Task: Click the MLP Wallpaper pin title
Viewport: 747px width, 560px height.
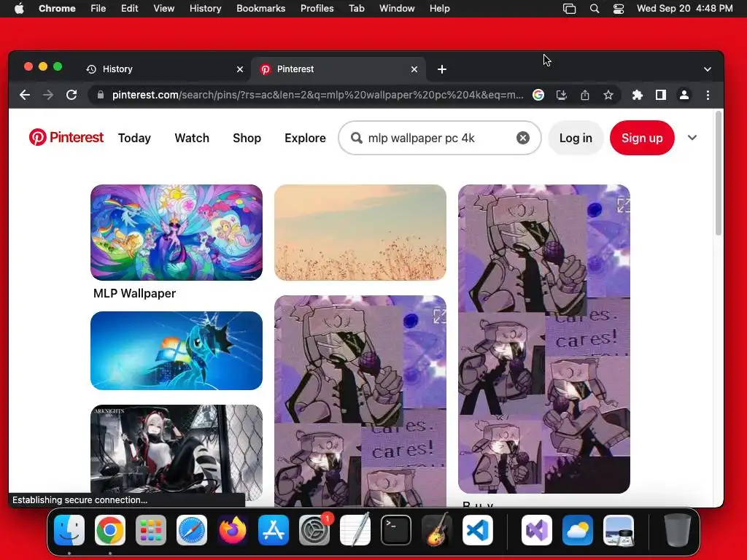Action: tap(135, 293)
